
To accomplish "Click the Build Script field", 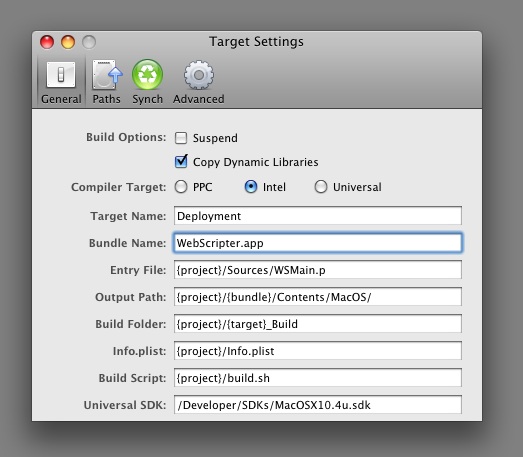I will point(318,378).
